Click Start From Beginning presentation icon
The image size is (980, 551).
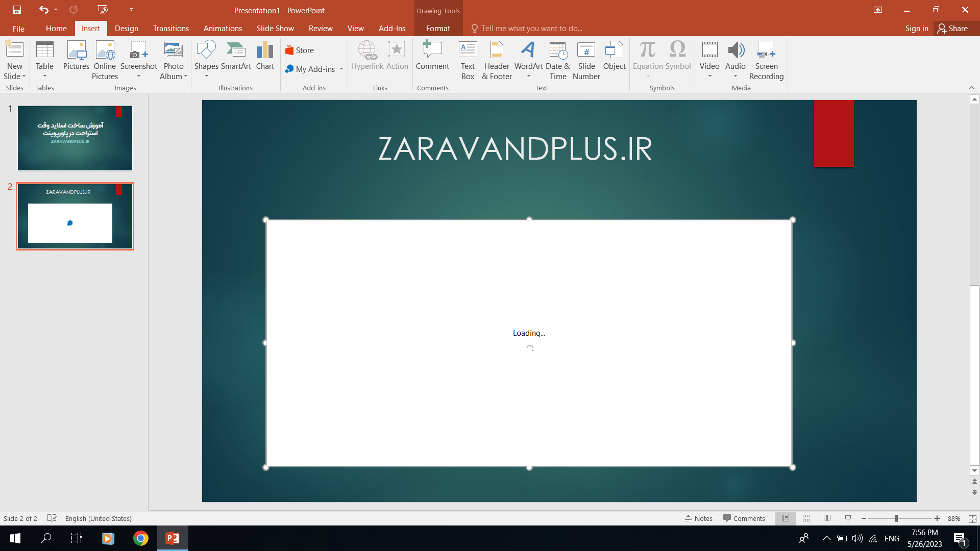103,10
